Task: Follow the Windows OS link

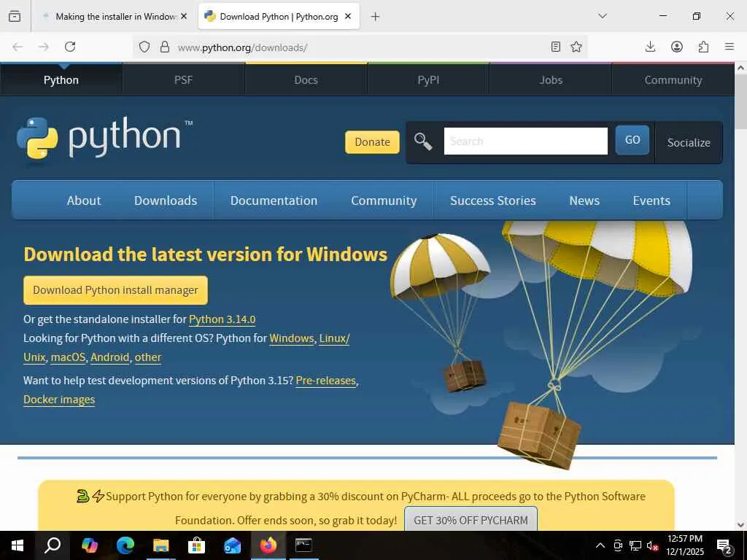Action: click(292, 338)
